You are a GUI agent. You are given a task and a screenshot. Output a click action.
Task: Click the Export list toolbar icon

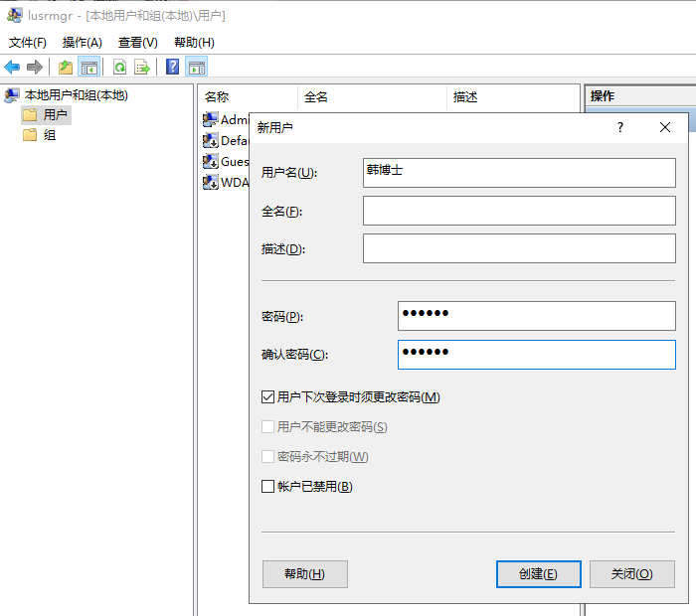pos(142,68)
